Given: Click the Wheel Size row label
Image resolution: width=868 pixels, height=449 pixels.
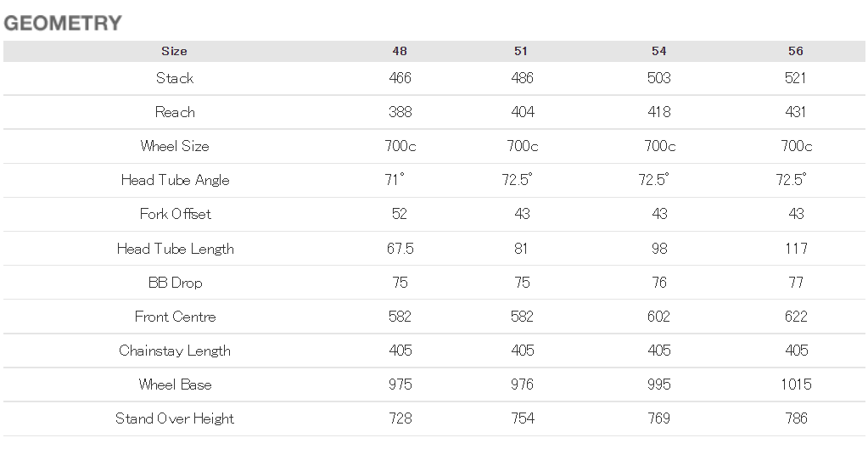Looking at the screenshot, I should tap(175, 146).
